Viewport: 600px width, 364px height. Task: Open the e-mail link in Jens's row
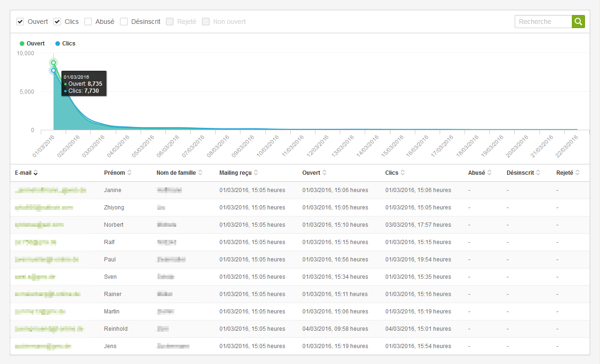43,346
